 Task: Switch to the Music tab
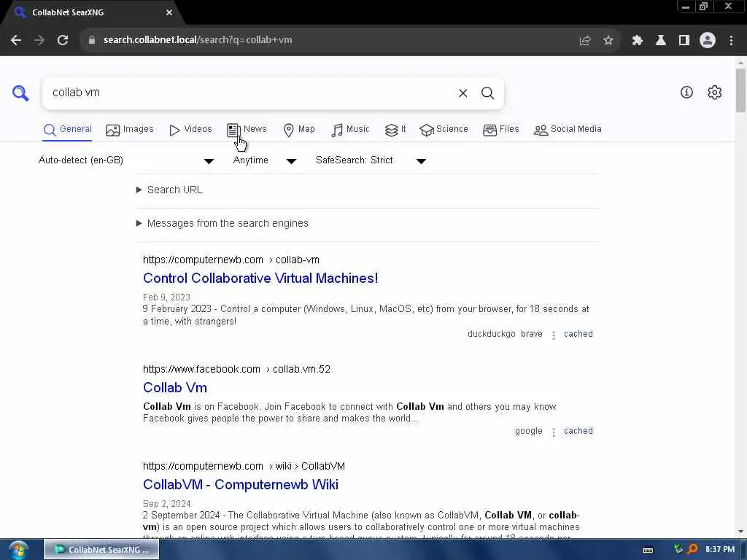pyautogui.click(x=350, y=130)
